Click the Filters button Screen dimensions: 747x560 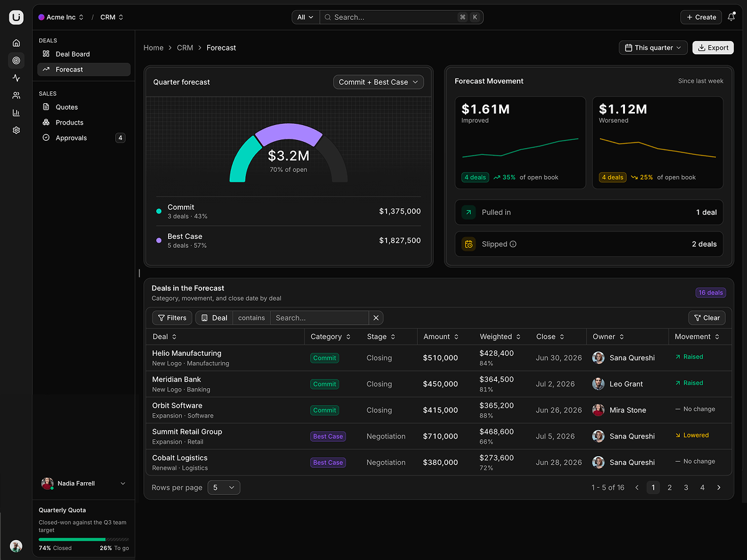(172, 318)
